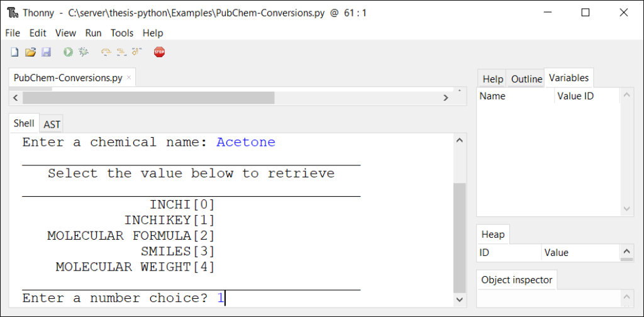Open a file with the folder icon
644x317 pixels.
click(30, 52)
